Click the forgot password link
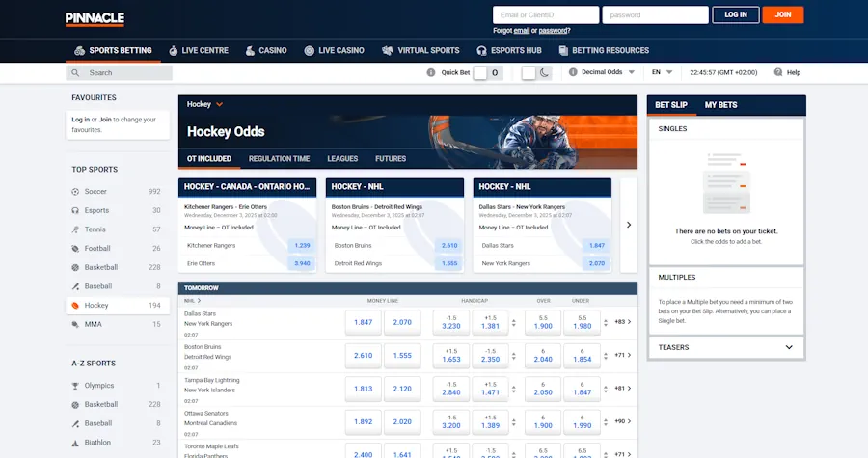868x458 pixels. click(x=553, y=31)
